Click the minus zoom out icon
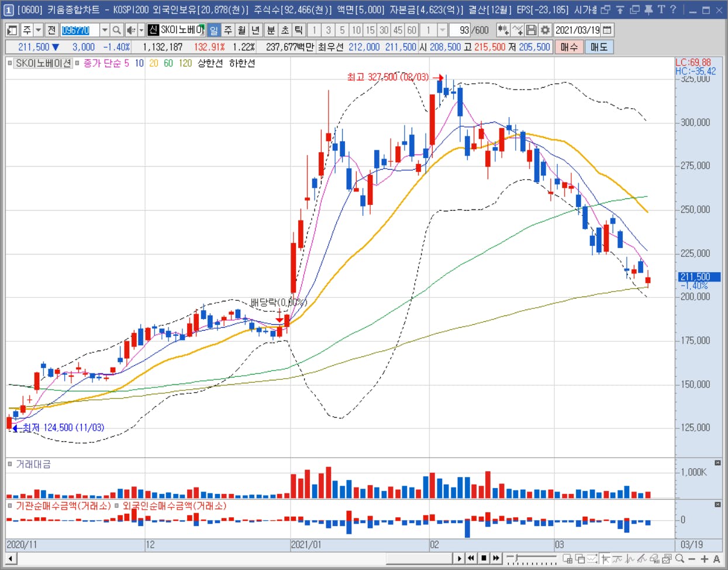728x570 pixels. 692,559
